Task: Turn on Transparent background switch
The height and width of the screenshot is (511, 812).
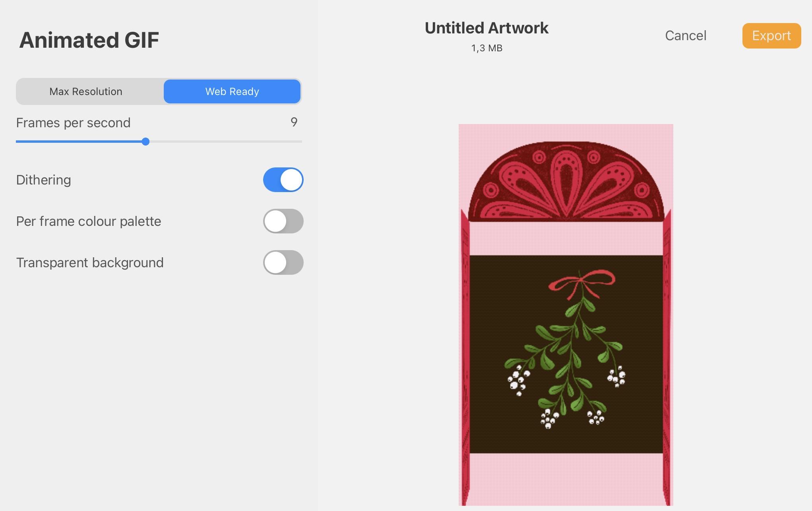Action: pyautogui.click(x=283, y=262)
